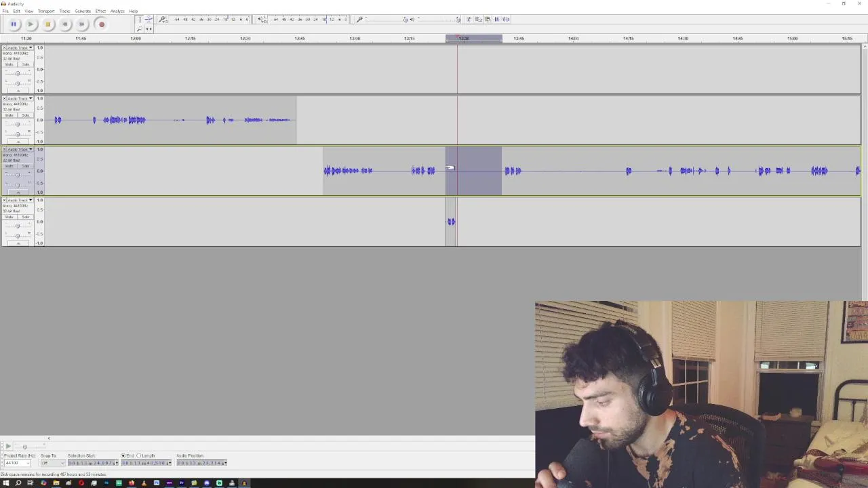Click the 14:00 mark on timeline ruler
The width and height of the screenshot is (868, 488).
point(574,39)
